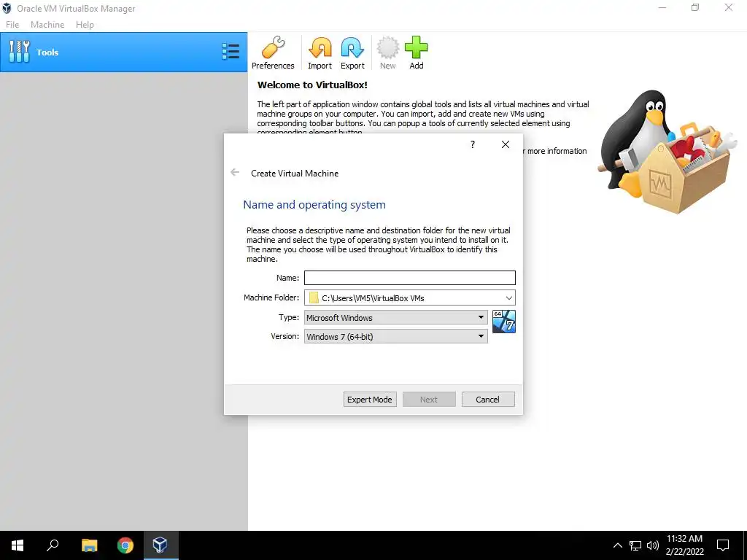Restore down the VirtualBox Manager window
Image resolution: width=747 pixels, height=560 pixels.
[x=695, y=7]
